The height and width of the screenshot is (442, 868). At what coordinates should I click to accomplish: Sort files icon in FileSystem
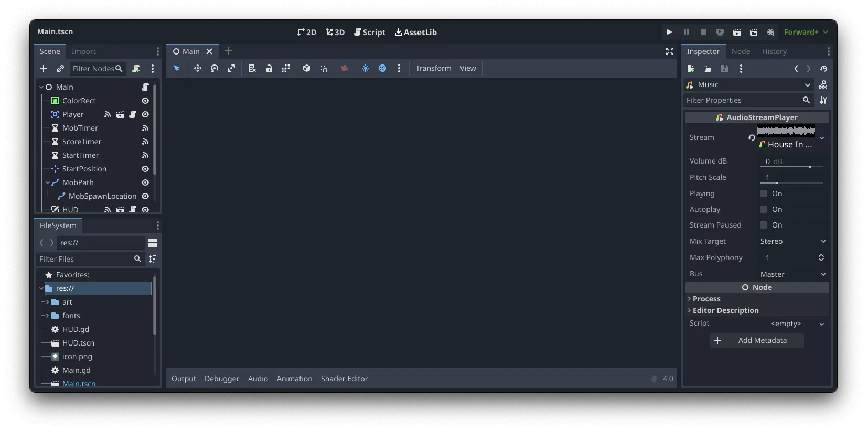pos(153,259)
